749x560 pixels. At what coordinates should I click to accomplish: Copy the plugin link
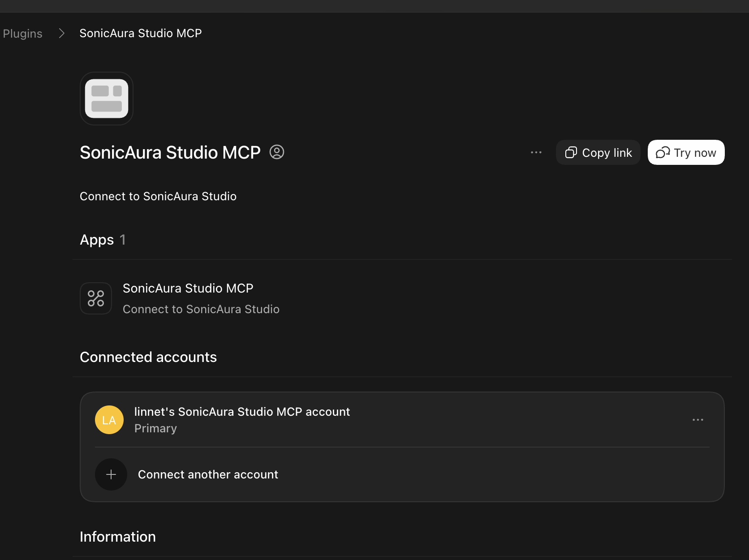click(598, 152)
